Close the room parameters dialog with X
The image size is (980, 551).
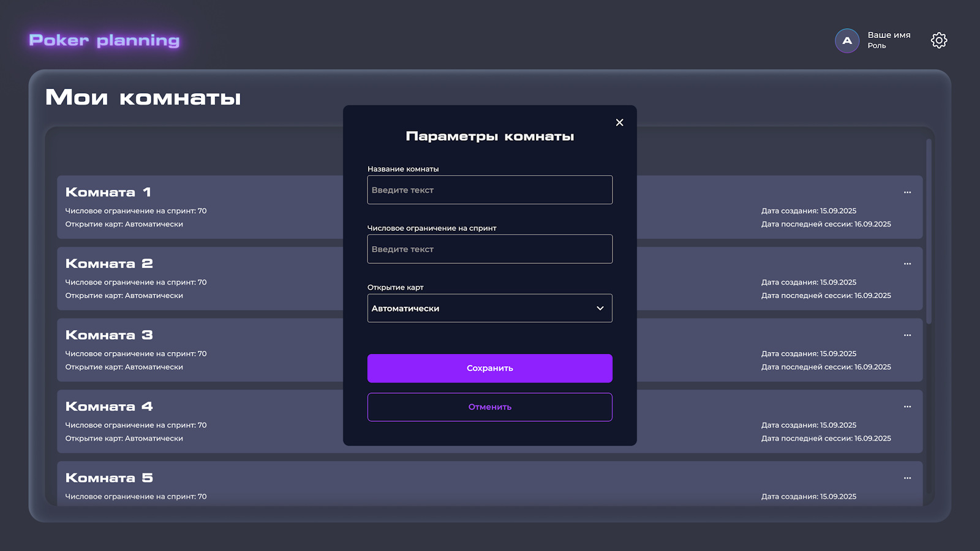(619, 122)
